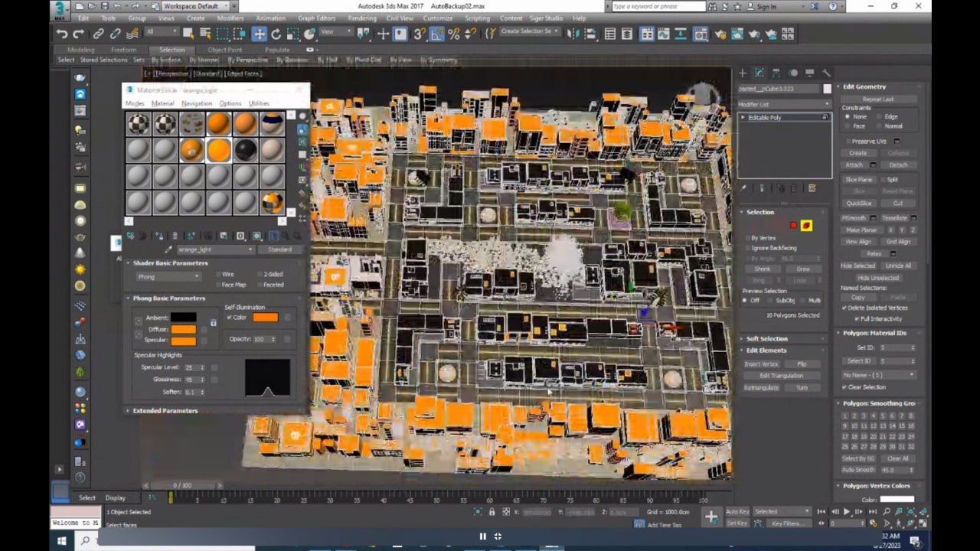
Task: Switch to the Freeform ribbon tab
Action: point(123,50)
